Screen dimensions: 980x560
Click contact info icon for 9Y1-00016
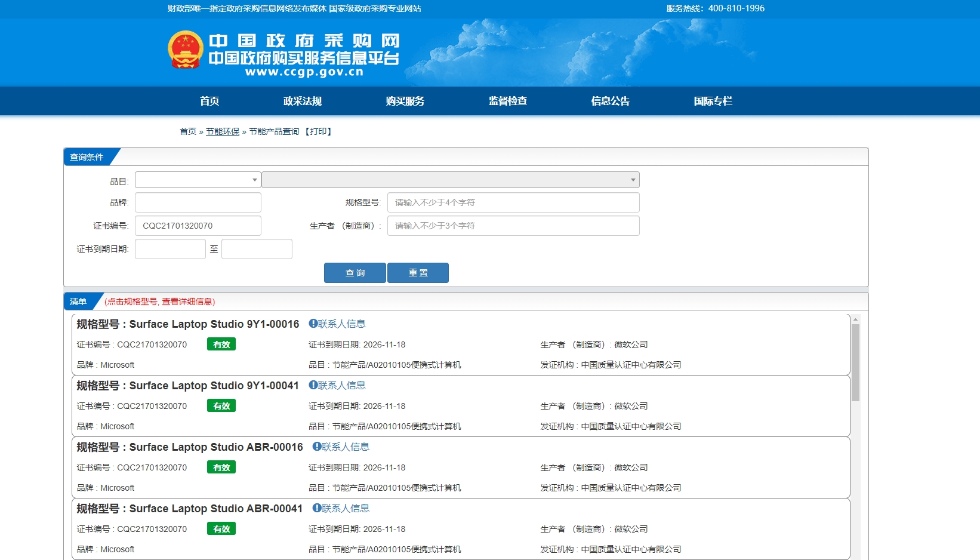click(x=313, y=324)
